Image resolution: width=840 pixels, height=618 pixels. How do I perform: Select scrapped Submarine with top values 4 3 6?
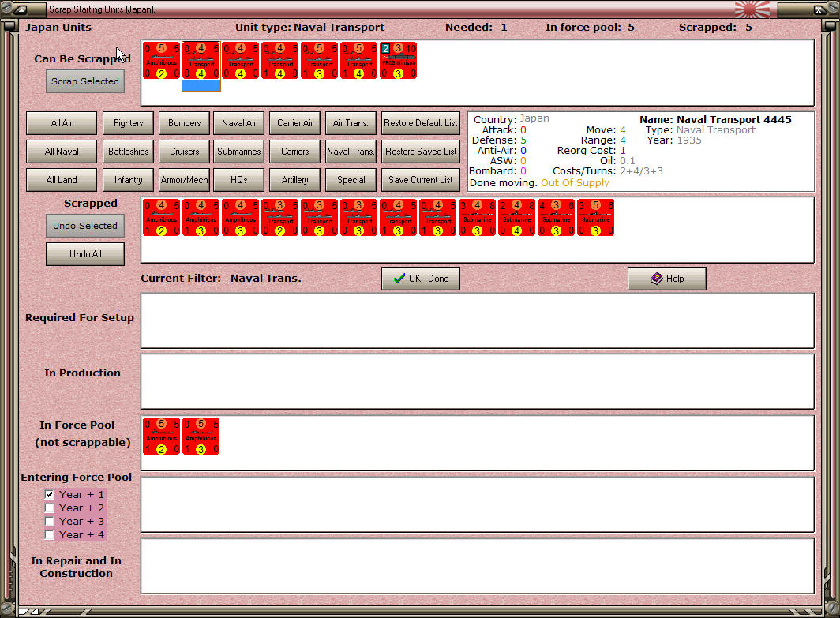557,217
